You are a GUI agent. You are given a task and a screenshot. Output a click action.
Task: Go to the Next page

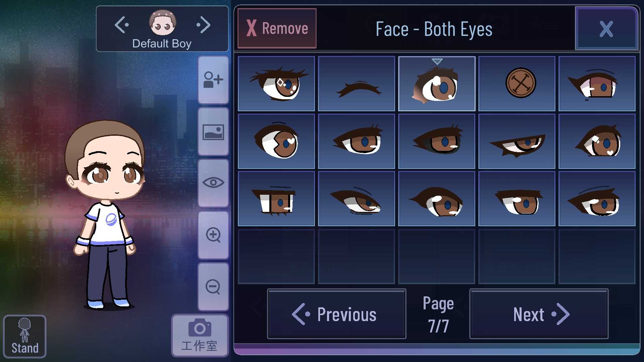[539, 314]
